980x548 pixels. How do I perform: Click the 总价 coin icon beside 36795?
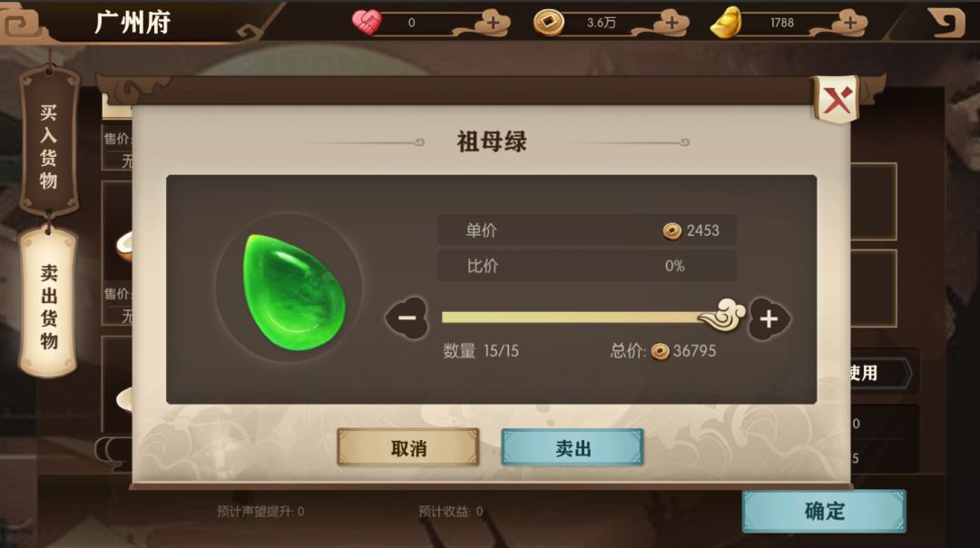pyautogui.click(x=660, y=352)
